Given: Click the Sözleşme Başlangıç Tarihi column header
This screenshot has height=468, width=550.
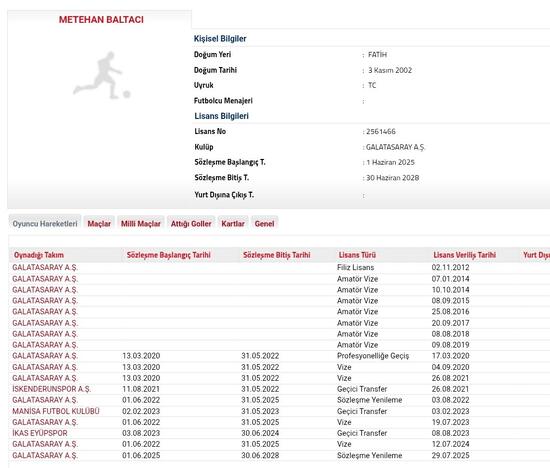Looking at the screenshot, I should [x=169, y=255].
